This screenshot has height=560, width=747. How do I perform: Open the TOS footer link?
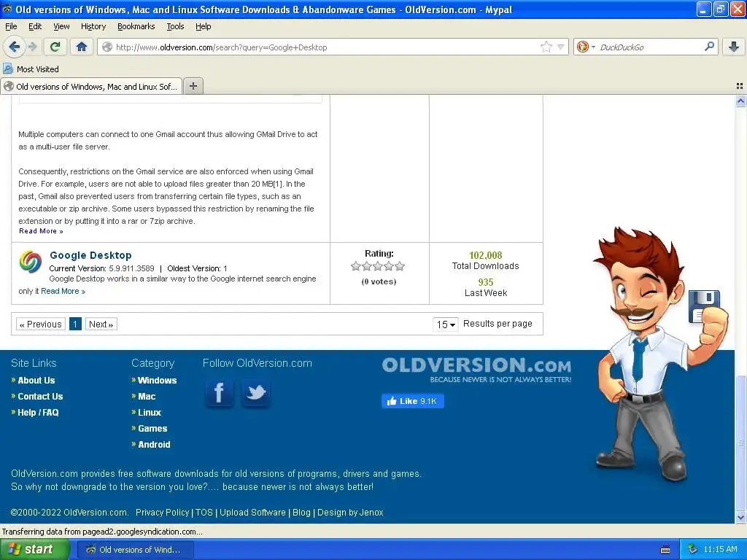(204, 513)
